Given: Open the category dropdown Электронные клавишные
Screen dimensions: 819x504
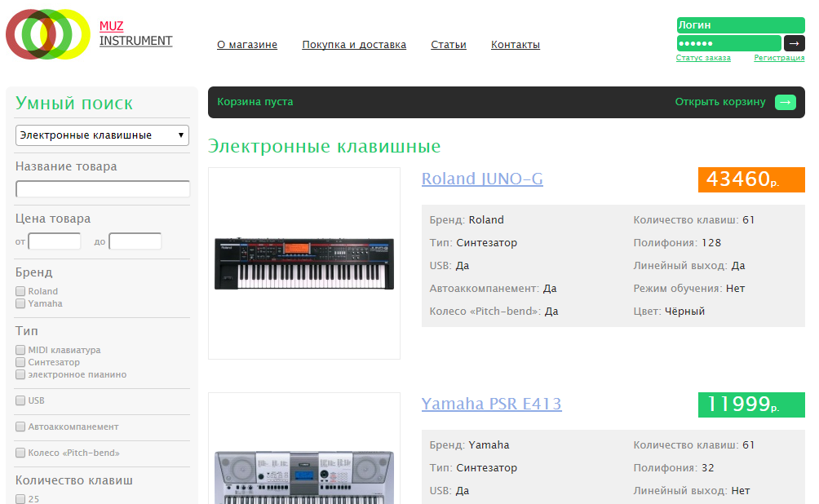Looking at the screenshot, I should [x=103, y=135].
